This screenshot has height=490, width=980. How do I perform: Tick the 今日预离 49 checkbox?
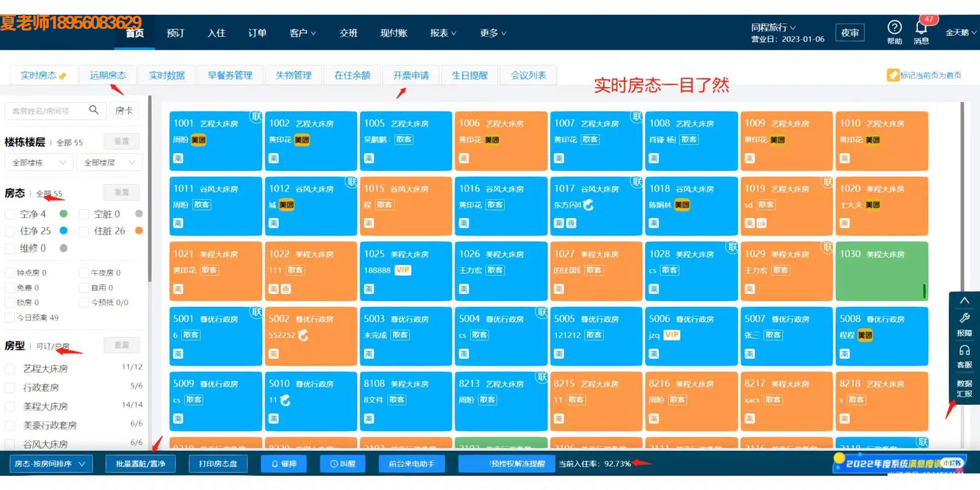(10, 317)
